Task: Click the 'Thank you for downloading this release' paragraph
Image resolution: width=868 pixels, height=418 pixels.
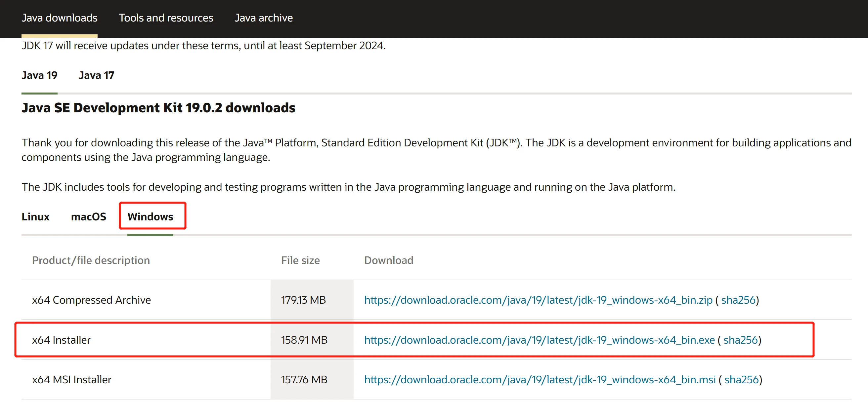Action: coord(436,150)
